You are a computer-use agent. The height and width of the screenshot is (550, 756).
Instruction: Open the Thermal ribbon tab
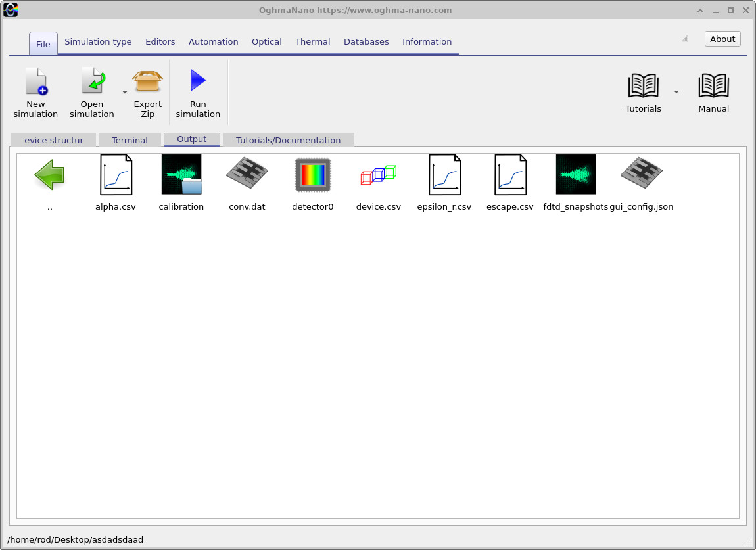point(312,42)
